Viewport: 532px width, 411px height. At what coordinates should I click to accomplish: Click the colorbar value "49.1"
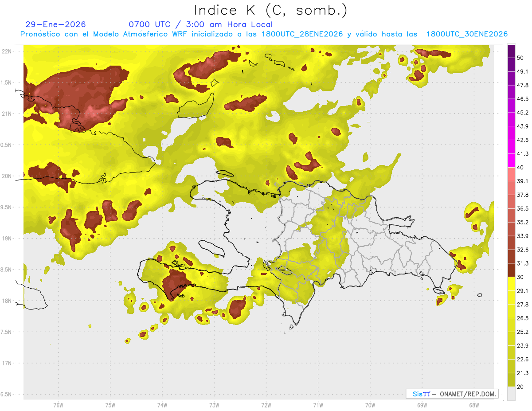523,72
